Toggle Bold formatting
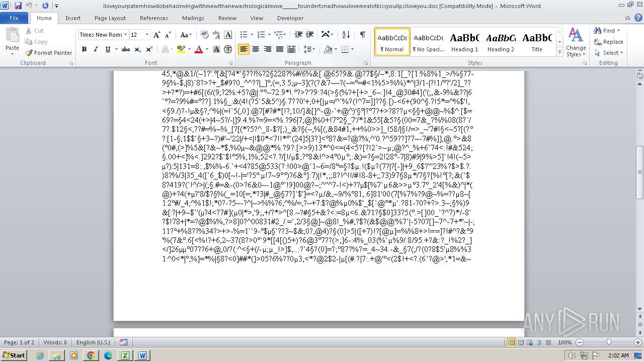This screenshot has width=644, height=362. tap(84, 49)
